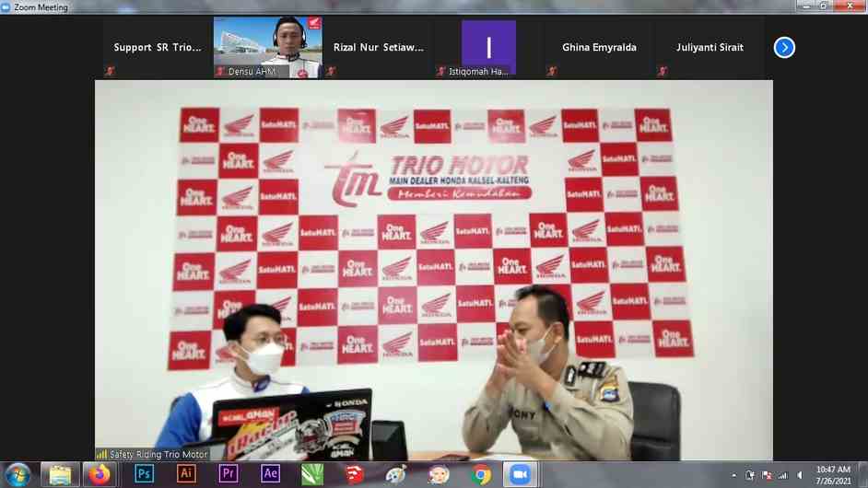This screenshot has height=488, width=868.
Task: Select the Rizal Nur Setiaw participant tile
Action: pyautogui.click(x=378, y=47)
